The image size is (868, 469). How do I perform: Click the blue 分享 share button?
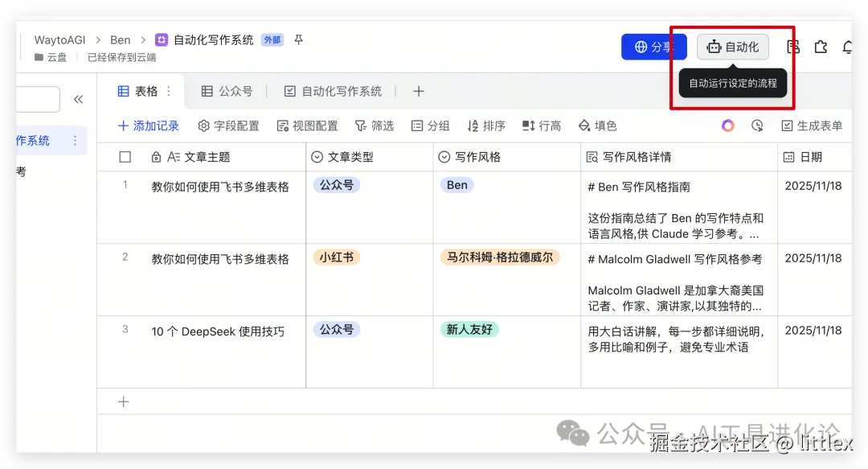click(x=654, y=47)
